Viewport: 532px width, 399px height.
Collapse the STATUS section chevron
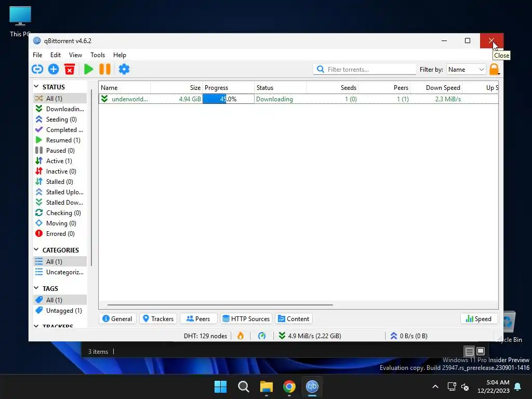pos(36,87)
